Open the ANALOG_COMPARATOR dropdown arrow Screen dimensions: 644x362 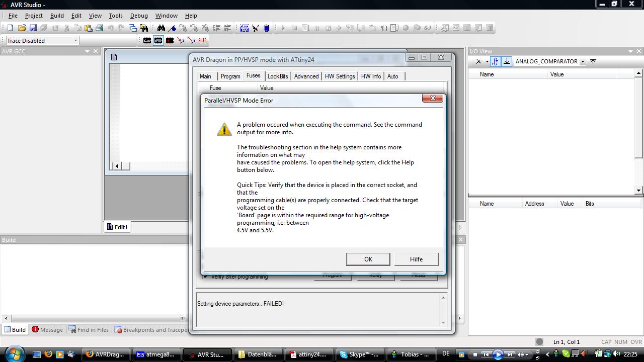click(x=583, y=61)
